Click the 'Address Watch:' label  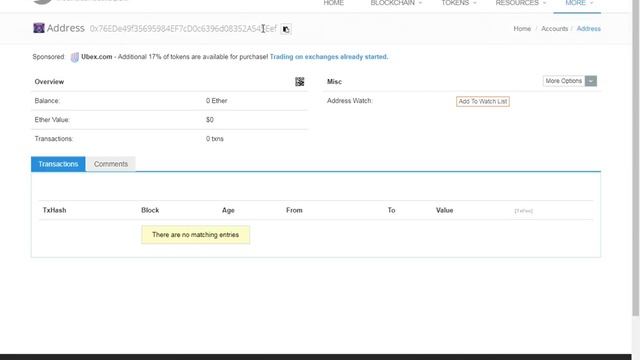350,101
